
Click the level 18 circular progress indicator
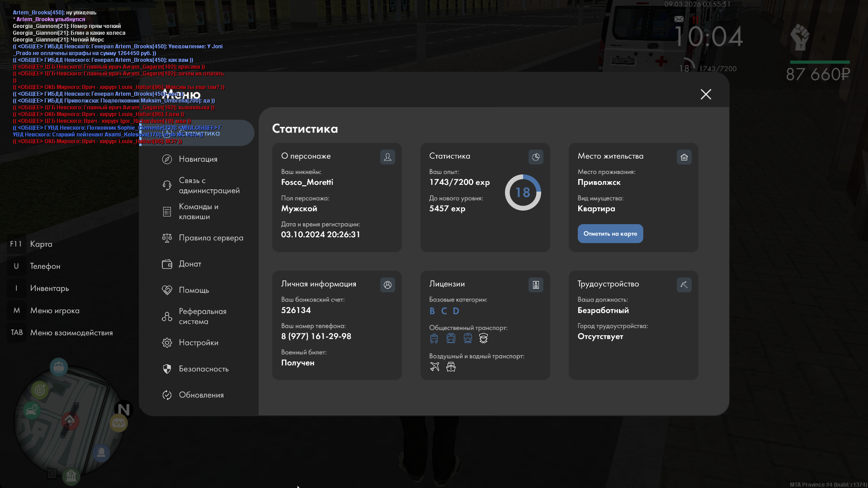523,192
